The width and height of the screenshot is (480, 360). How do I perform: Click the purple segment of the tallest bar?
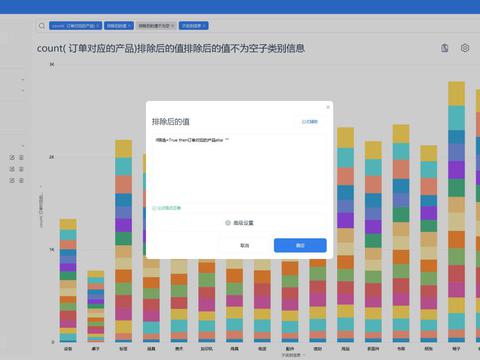point(456,170)
